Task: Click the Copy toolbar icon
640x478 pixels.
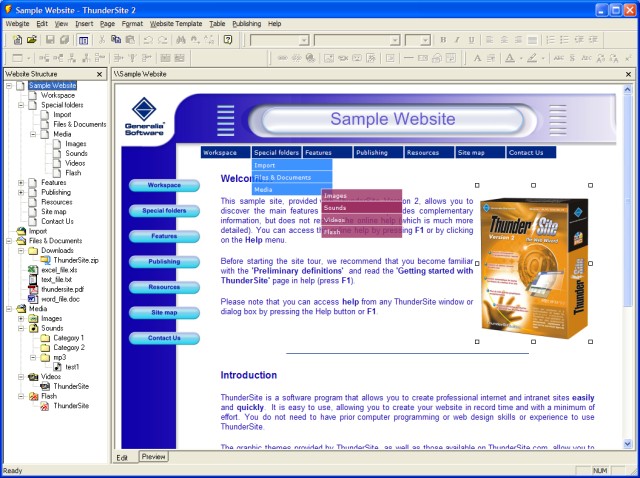Action: [x=116, y=40]
